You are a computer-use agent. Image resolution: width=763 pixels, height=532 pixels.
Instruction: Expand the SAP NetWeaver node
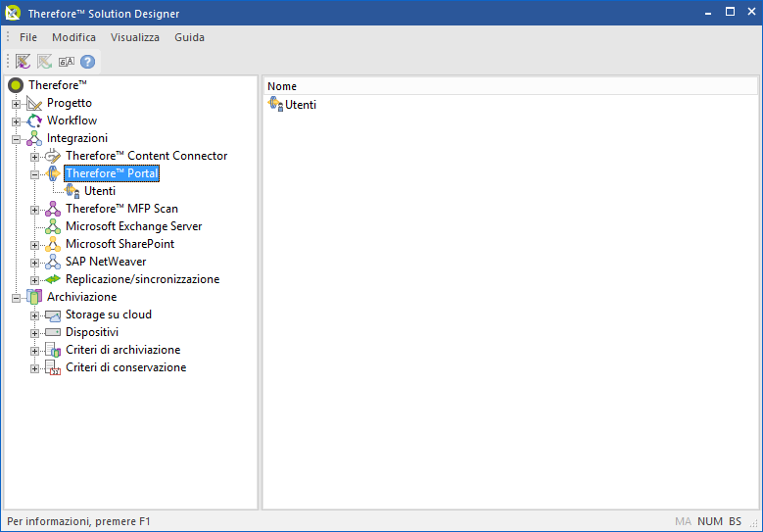[x=34, y=263]
